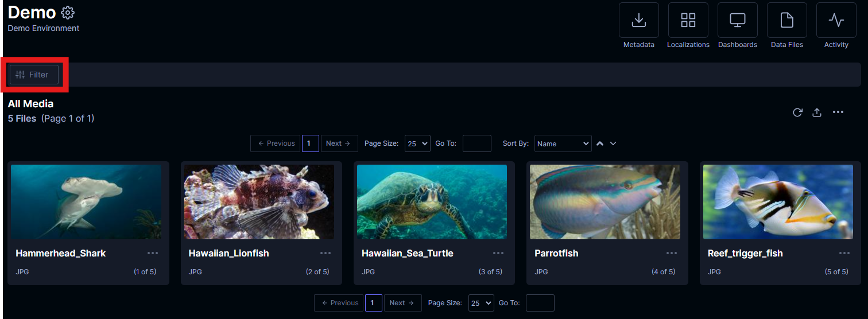Click Hammerhead_Shark title text

pyautogui.click(x=61, y=253)
